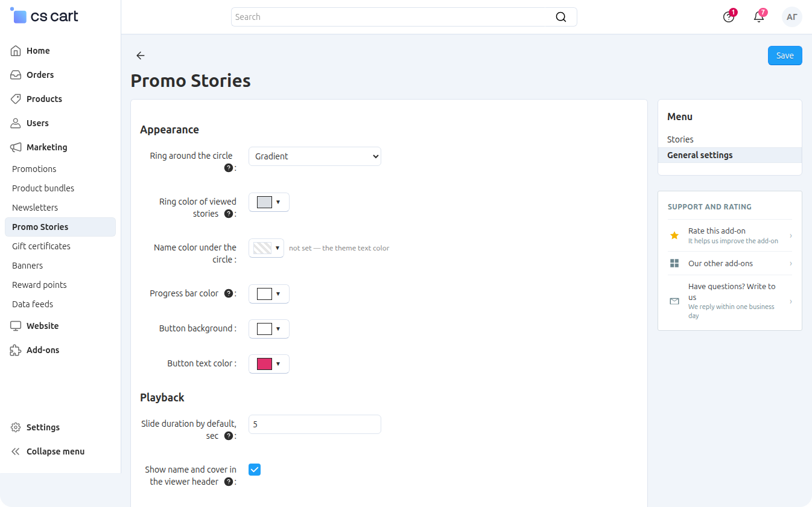Open Name color under the circle picker arrow

tap(278, 248)
